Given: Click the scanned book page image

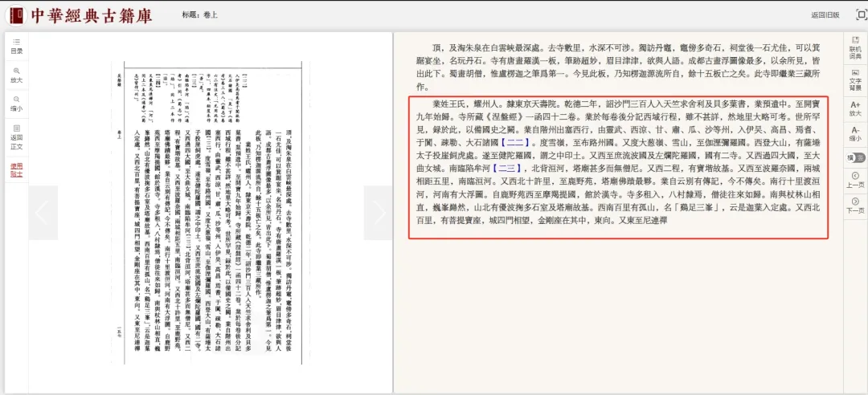Looking at the screenshot, I should tap(211, 212).
